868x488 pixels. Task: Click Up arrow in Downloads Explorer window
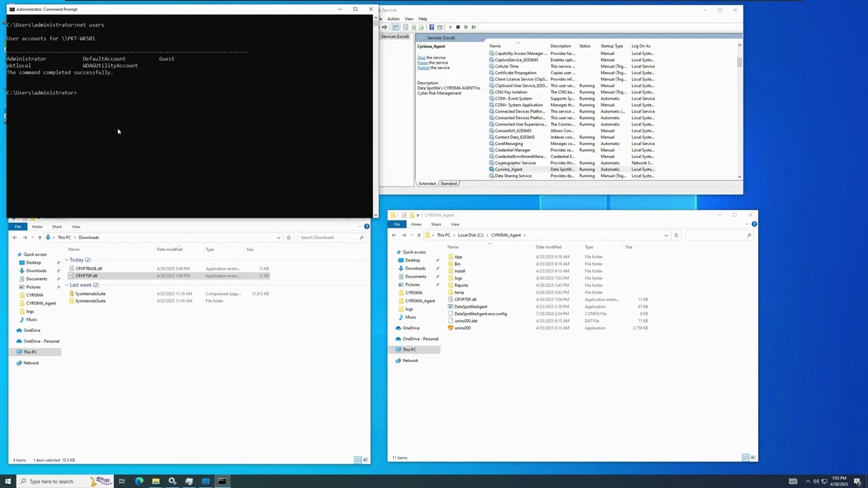39,237
